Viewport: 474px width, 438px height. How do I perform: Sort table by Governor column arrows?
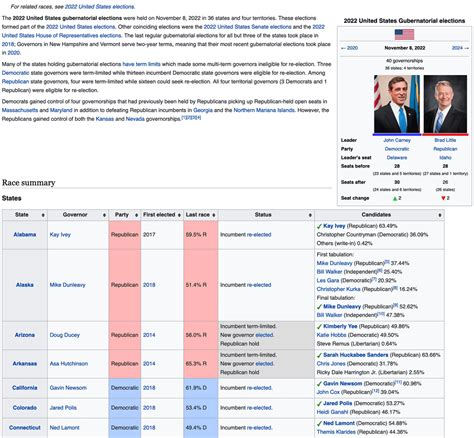point(104,215)
